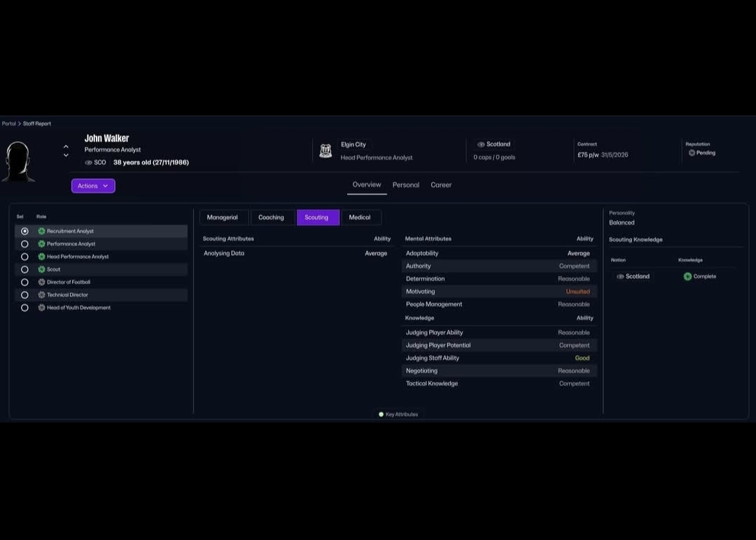This screenshot has height=540, width=756.
Task: Click the contract expiry date 31/5/2026
Action: 615,155
